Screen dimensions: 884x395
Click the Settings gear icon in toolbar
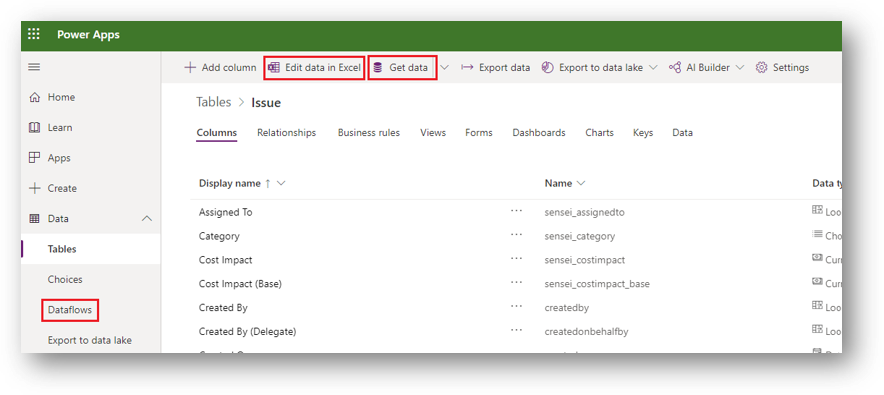[762, 68]
